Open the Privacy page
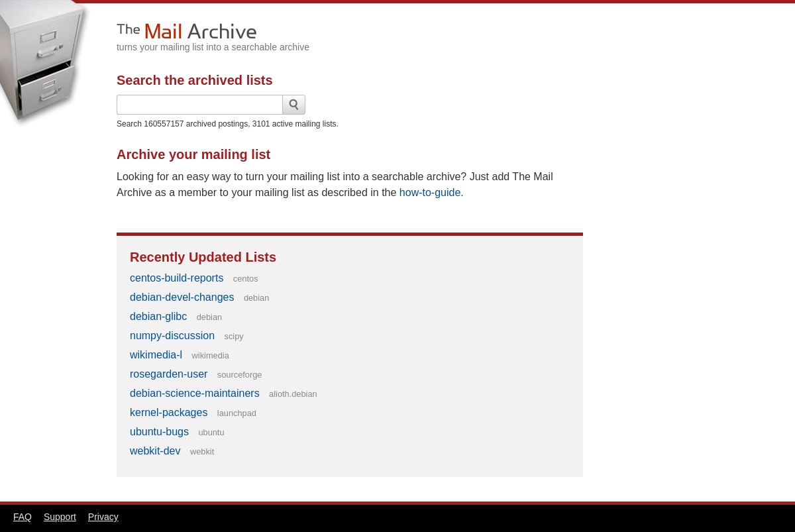Viewport: 795px width, 532px height. click(x=103, y=517)
